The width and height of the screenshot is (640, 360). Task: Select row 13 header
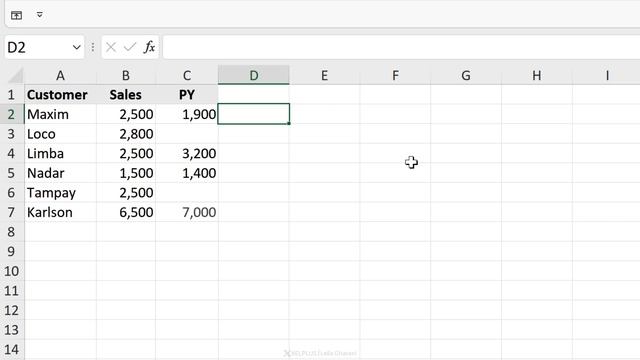[11, 330]
